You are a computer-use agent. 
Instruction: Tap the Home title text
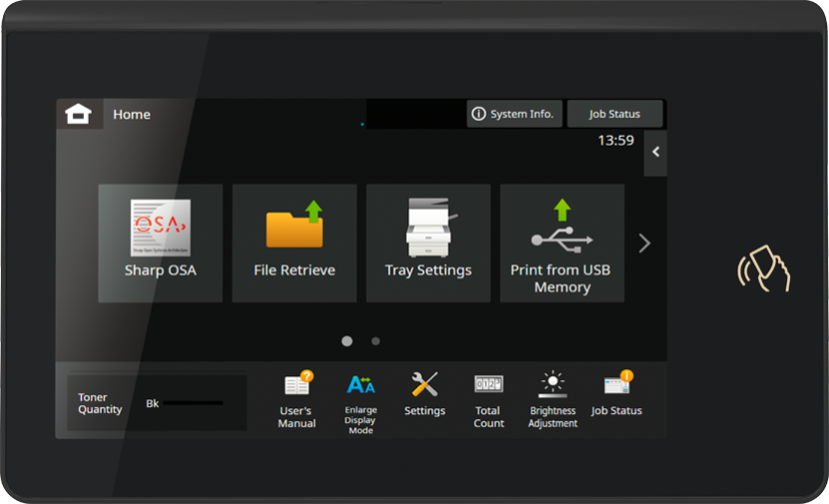132,114
